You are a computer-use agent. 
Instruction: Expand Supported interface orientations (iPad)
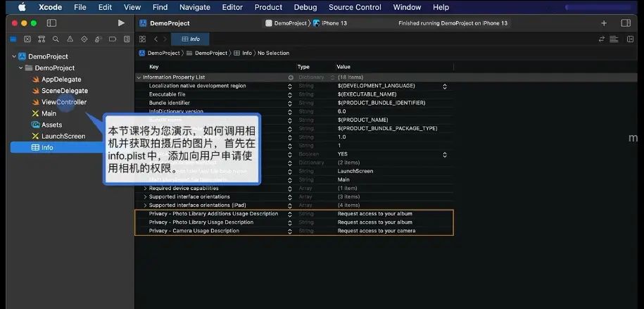click(145, 205)
